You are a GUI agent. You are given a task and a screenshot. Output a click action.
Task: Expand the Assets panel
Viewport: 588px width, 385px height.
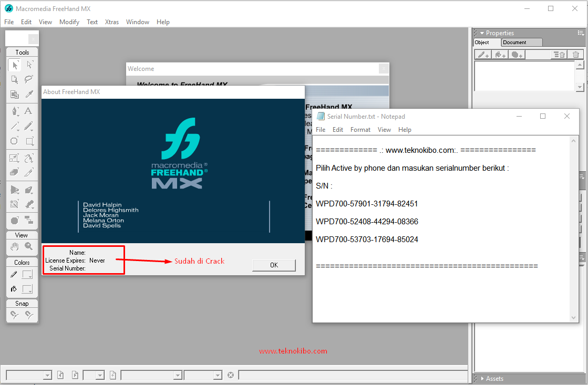point(482,379)
